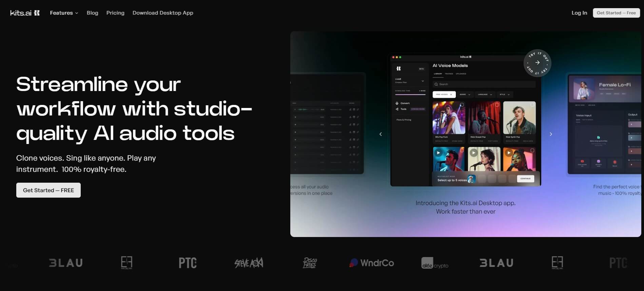Image resolution: width=644 pixels, height=291 pixels.
Task: Click the Disco Fries logo
Action: [310, 263]
